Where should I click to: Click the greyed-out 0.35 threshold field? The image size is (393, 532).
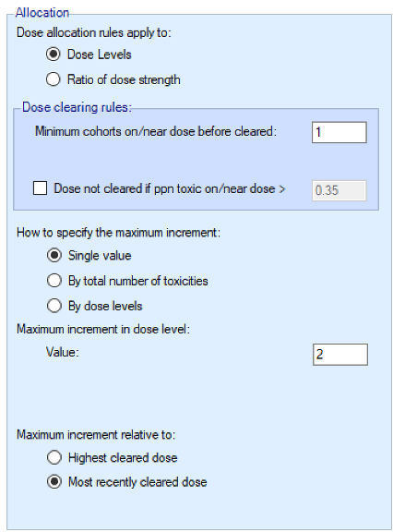[339, 190]
